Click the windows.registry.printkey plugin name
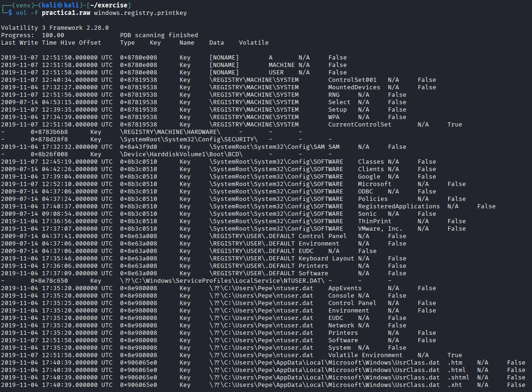 140,13
